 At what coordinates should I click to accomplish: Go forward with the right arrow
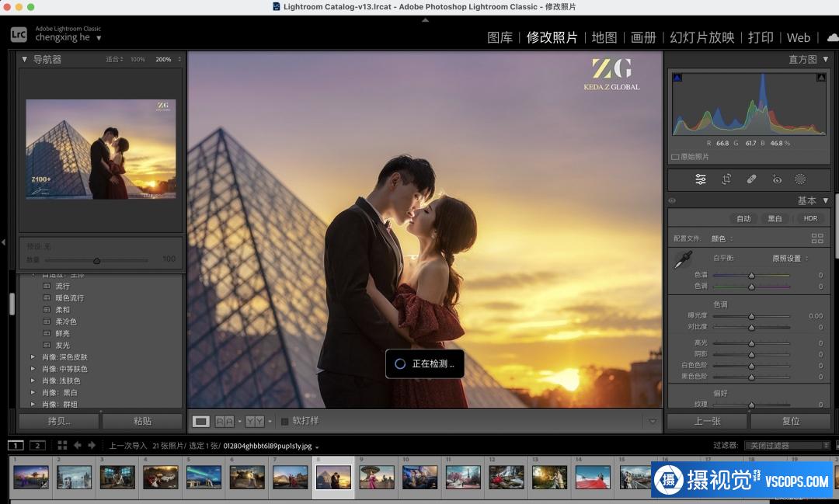pos(92,445)
